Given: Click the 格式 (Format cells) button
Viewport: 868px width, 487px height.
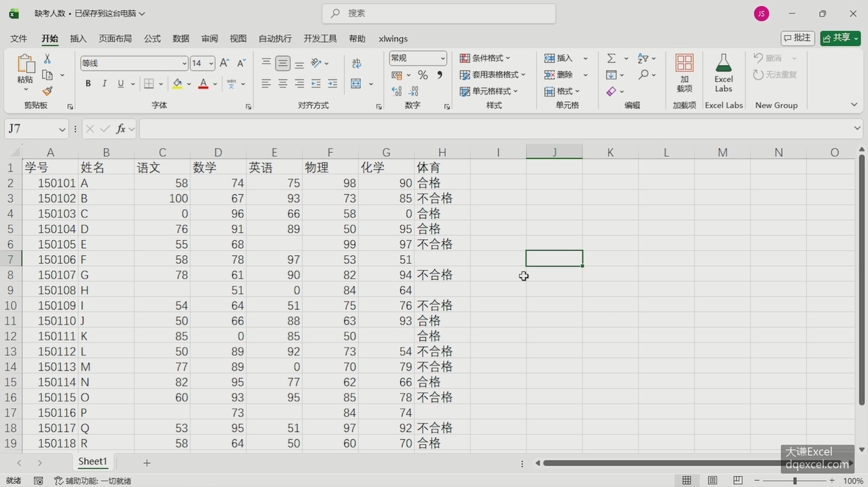Looking at the screenshot, I should [x=562, y=91].
